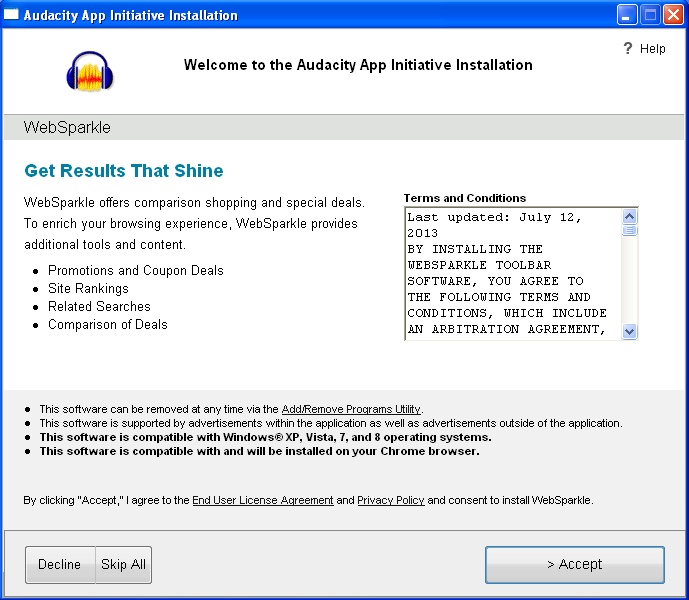
Task: Click the Skip All button
Action: [123, 564]
